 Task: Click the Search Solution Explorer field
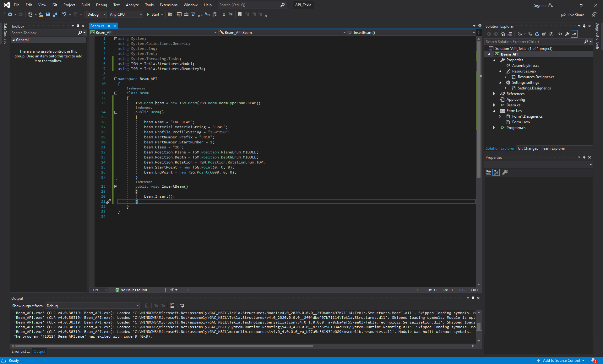(x=534, y=41)
